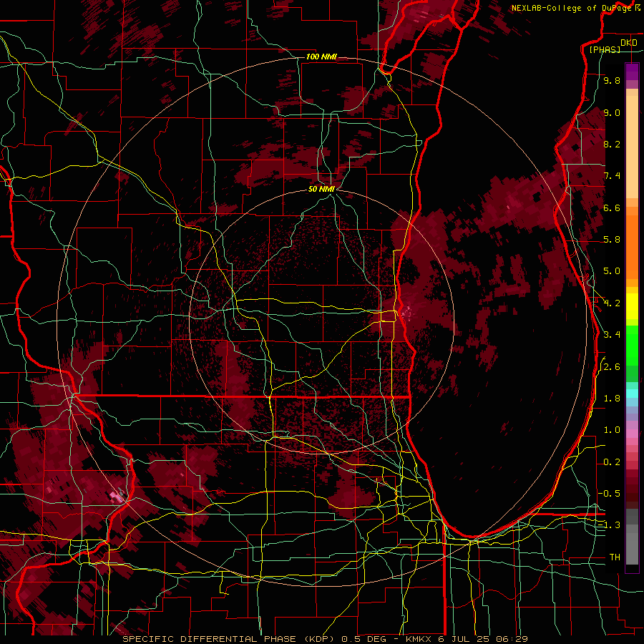Click the 7.4 scale value
Image resolution: width=644 pixels, height=644 pixels.
coord(612,176)
